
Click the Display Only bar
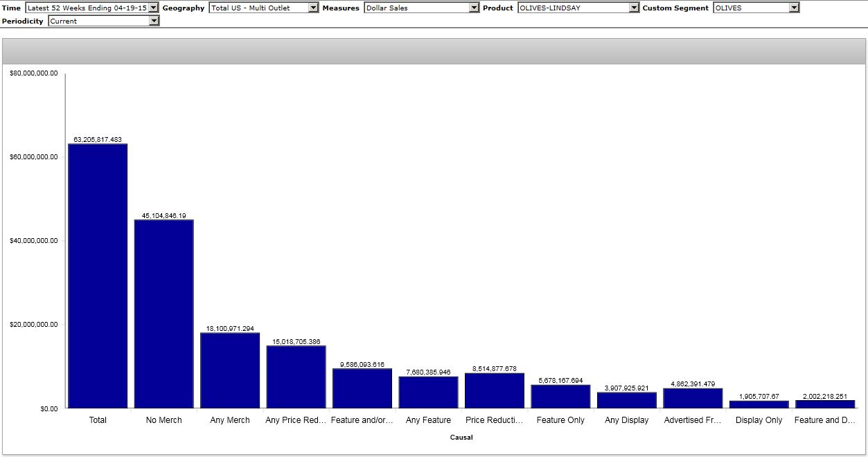tap(759, 404)
